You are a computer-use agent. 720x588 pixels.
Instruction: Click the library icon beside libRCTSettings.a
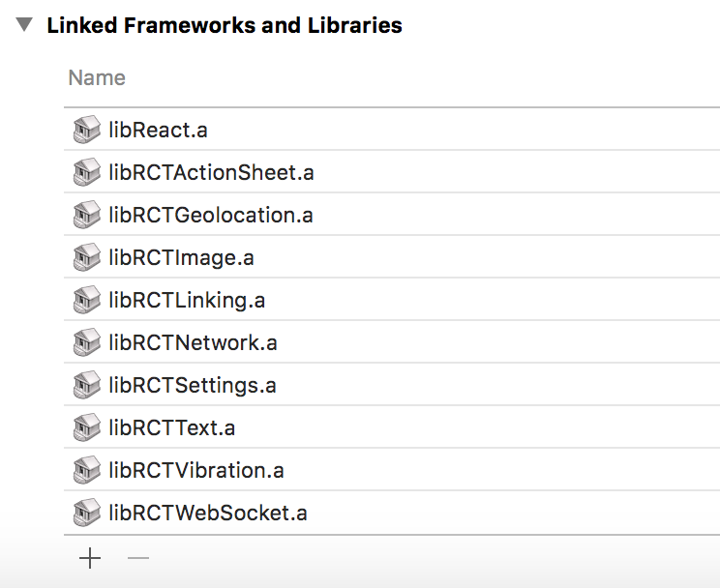[x=87, y=385]
